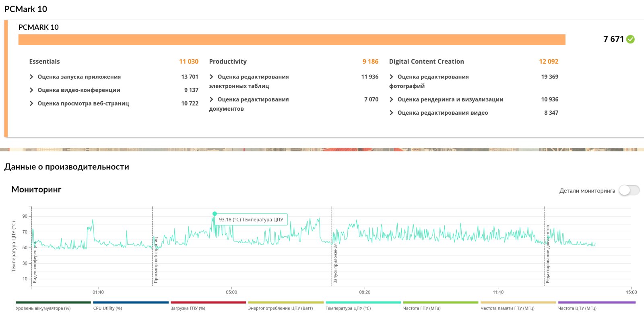
Task: Click the Мониторинг section title
Action: click(36, 189)
